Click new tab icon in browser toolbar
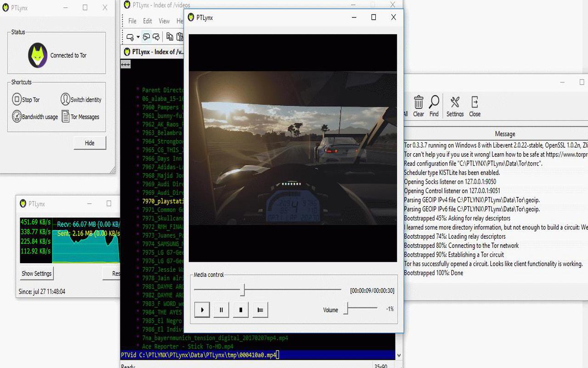Screen dimensions: 588x368 130,37
